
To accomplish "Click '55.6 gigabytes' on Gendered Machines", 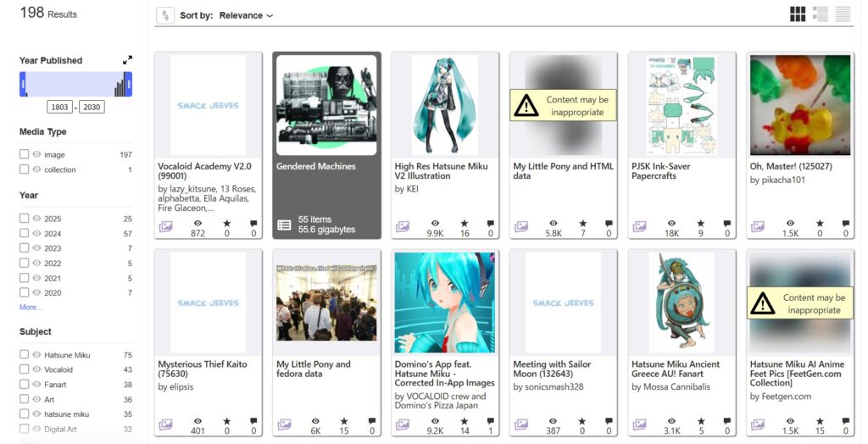I will click(x=326, y=229).
